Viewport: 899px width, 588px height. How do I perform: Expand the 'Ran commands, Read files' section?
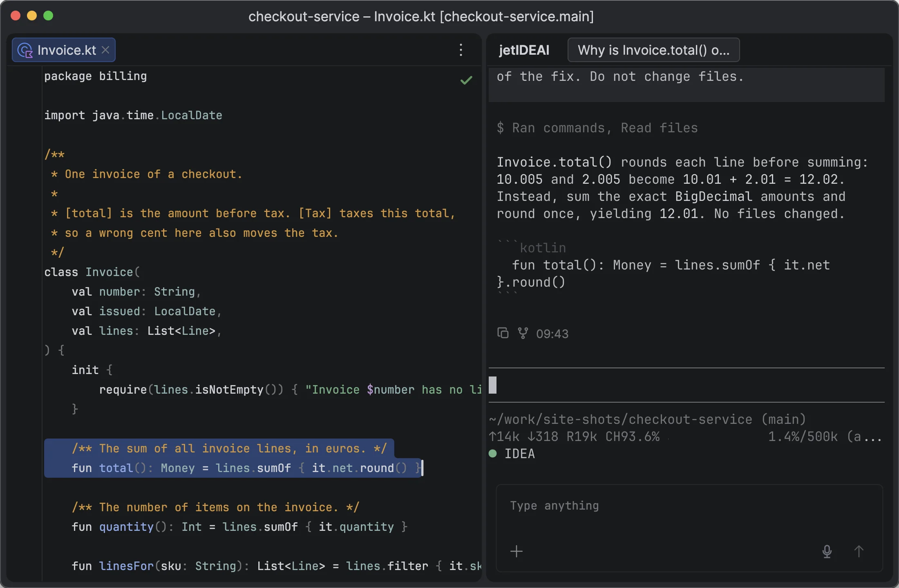point(597,128)
